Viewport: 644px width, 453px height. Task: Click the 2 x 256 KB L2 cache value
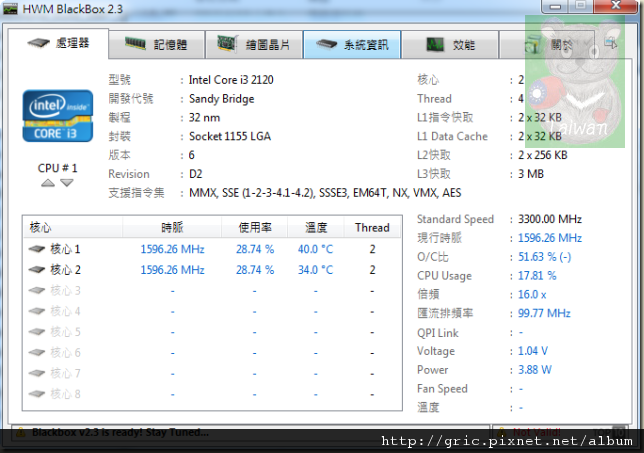(x=543, y=155)
